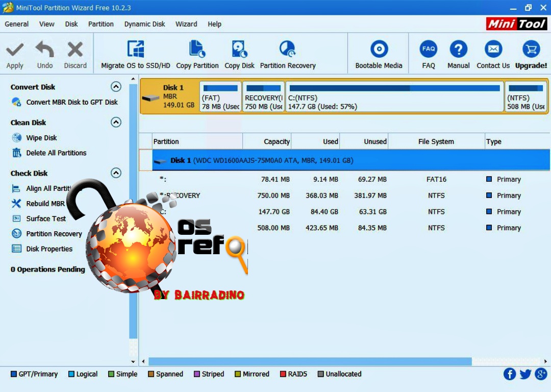This screenshot has height=392, width=551.
Task: Open the General menu
Action: click(x=16, y=24)
